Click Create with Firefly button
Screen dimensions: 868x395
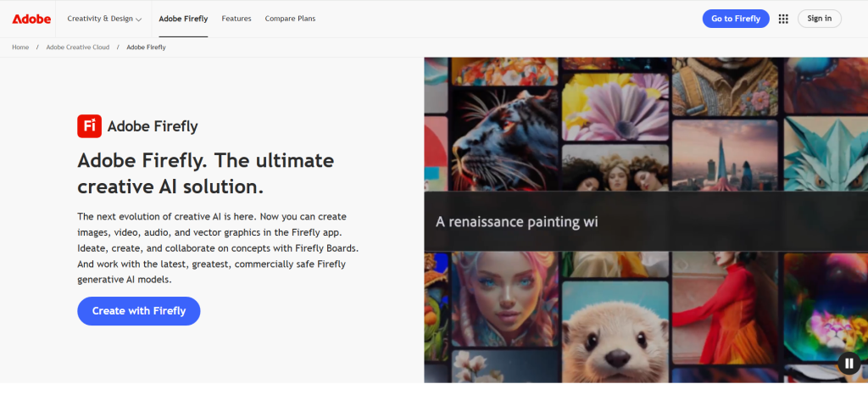point(139,311)
